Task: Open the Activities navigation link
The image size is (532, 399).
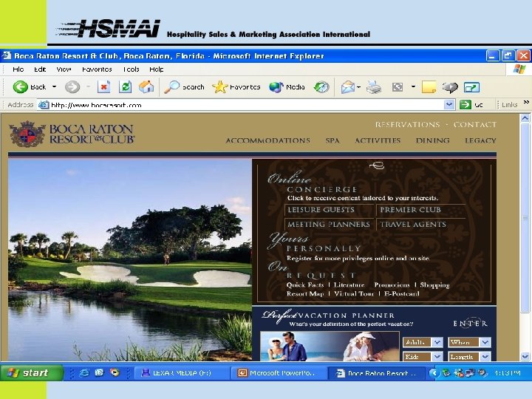Action: tap(378, 140)
